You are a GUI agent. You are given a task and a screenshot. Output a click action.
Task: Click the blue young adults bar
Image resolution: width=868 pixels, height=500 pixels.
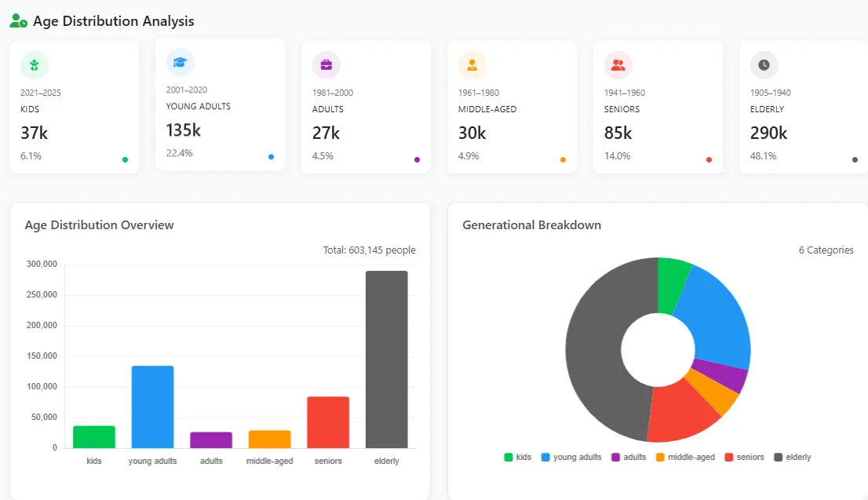(152, 407)
